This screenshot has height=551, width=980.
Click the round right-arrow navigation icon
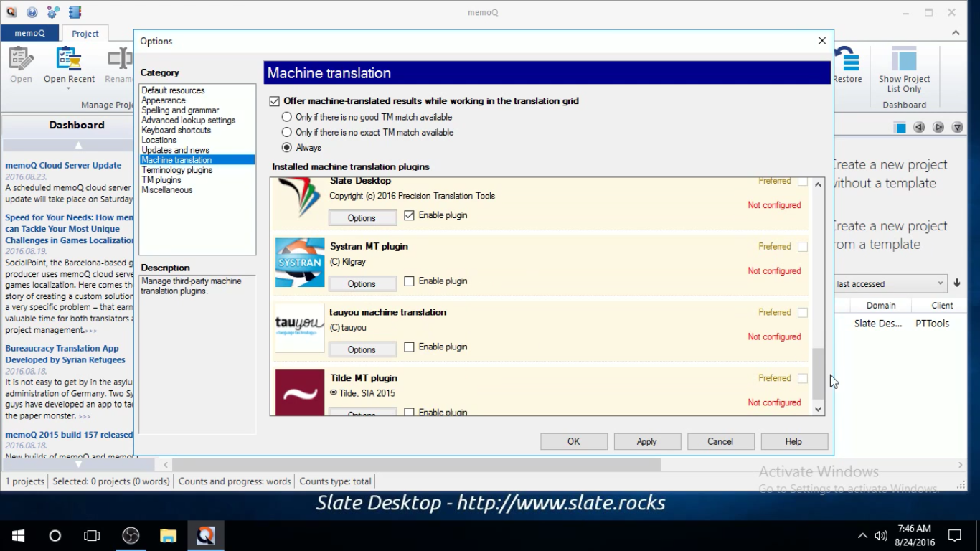(x=938, y=128)
